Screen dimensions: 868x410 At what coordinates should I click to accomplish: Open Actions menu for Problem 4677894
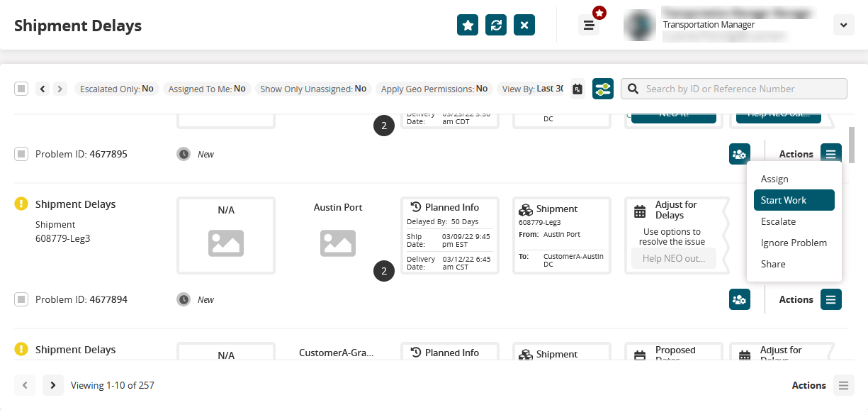click(x=831, y=299)
